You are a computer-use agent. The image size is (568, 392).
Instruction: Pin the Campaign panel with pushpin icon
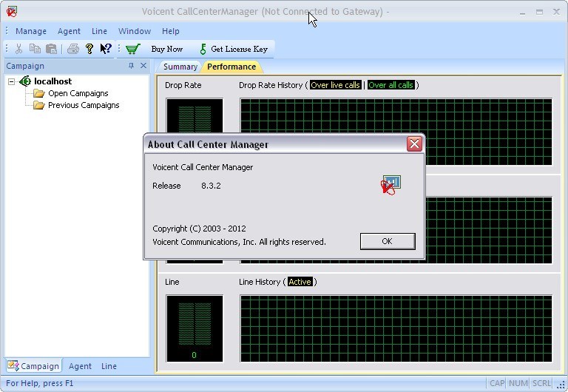coord(131,66)
